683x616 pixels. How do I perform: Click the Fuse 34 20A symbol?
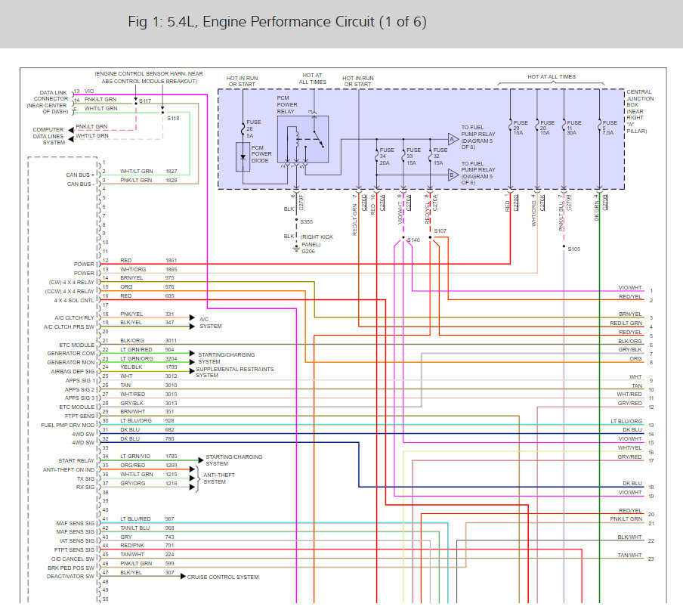377,156
